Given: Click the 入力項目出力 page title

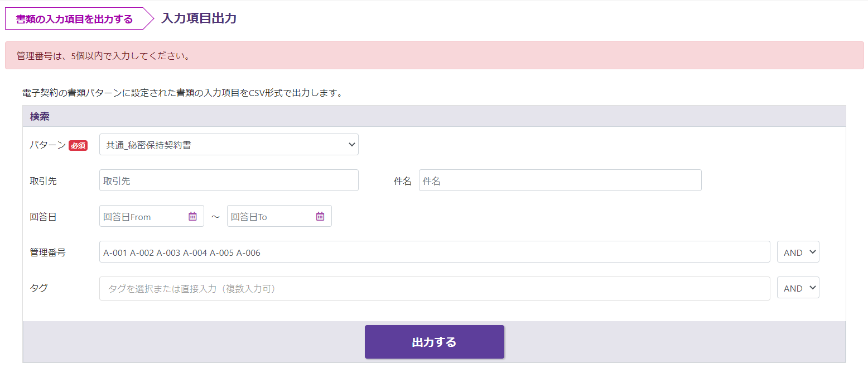Looking at the screenshot, I should coord(199,18).
